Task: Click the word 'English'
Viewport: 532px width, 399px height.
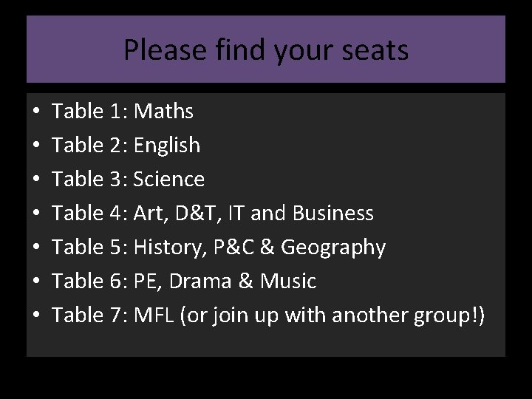Action: 167,146
